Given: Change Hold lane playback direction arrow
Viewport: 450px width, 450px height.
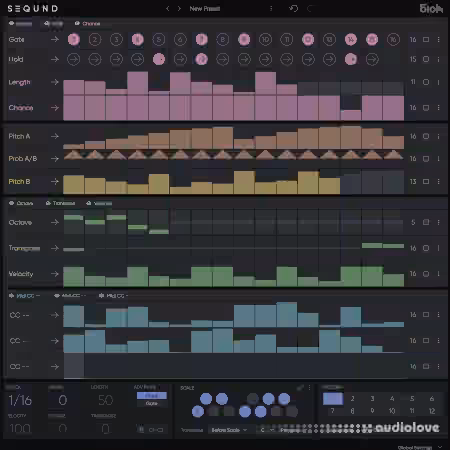Looking at the screenshot, I should 55,59.
